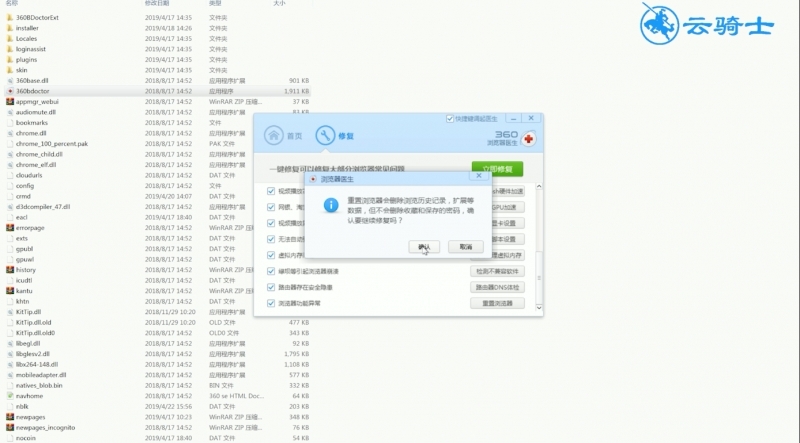This screenshot has height=443, width=800.
Task: Select the Locales folder icon
Action: 10,38
